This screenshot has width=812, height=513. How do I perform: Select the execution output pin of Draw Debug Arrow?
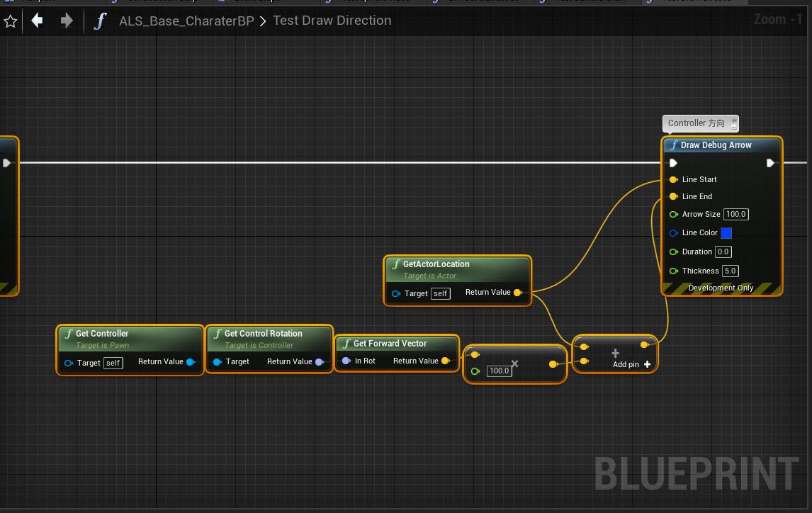click(771, 162)
